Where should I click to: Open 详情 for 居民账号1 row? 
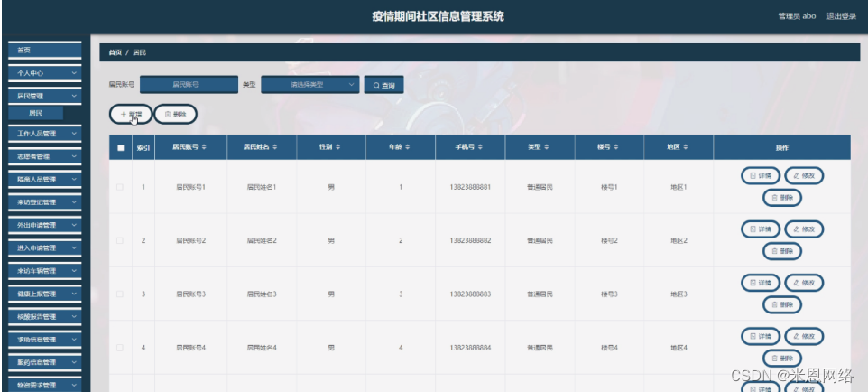click(x=760, y=176)
